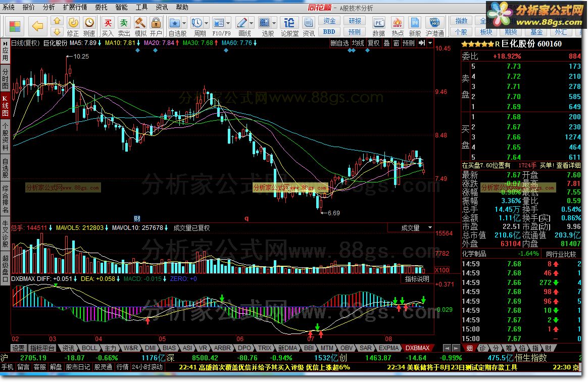Click the 开户 padlock icon

[156, 23]
